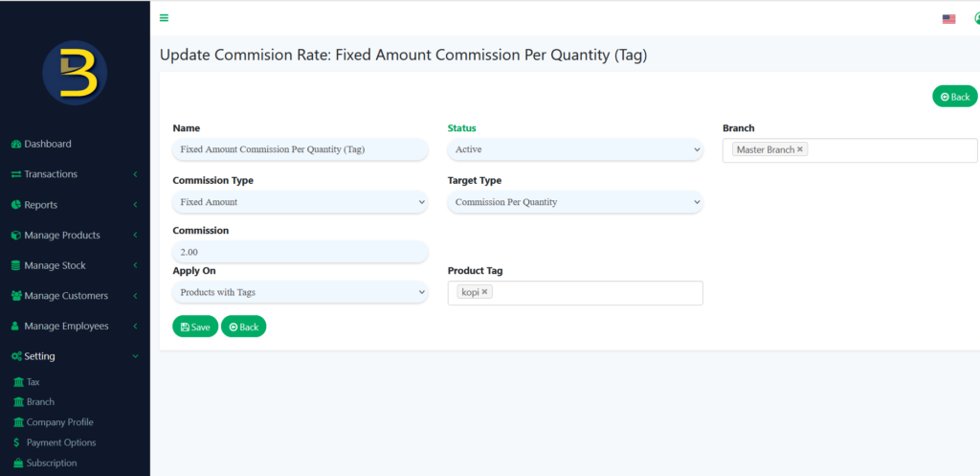Open the Apply On dropdown
Screen dimensions: 980x476
coord(300,292)
